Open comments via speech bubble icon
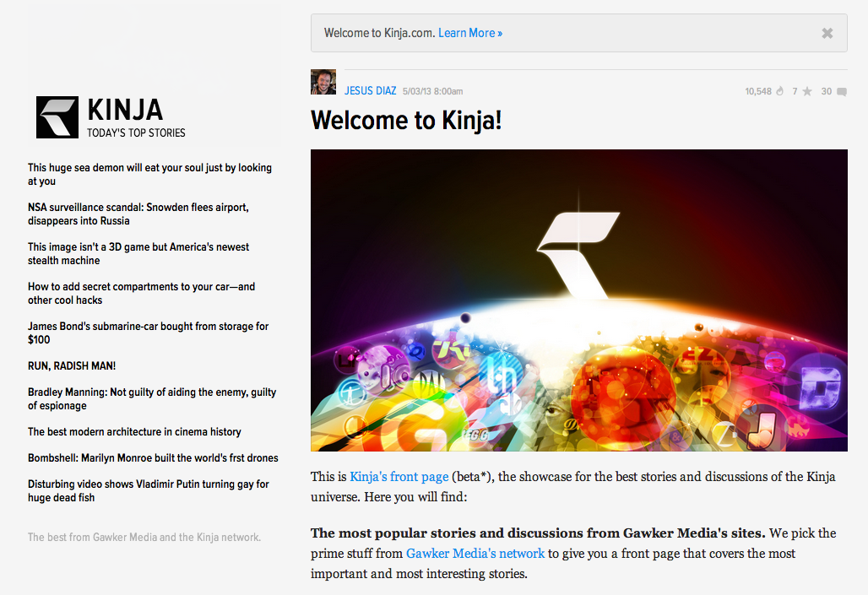The height and width of the screenshot is (595, 868). coord(842,92)
